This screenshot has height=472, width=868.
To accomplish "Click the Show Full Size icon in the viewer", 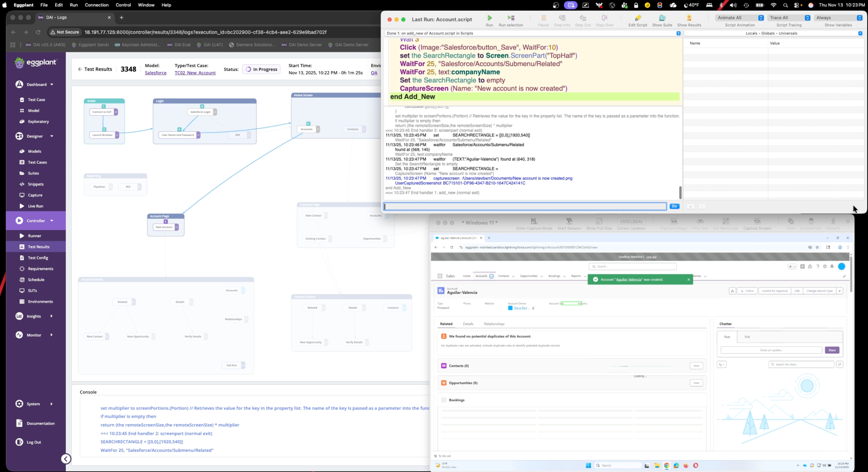I will pos(599,221).
